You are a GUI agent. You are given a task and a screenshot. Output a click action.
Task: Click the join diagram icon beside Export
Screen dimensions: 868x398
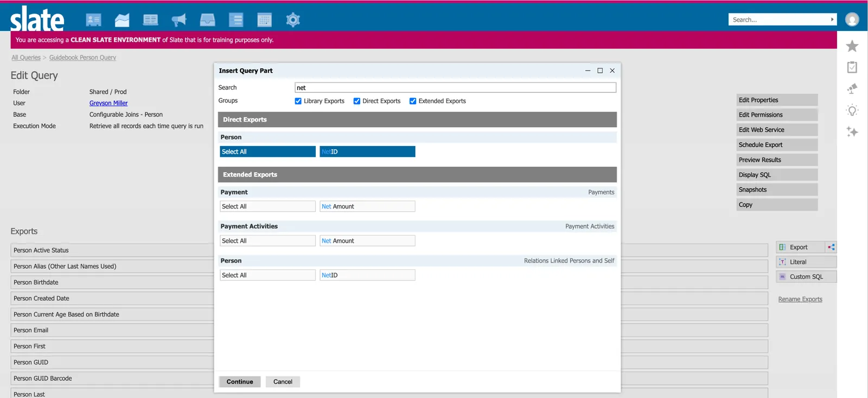(831, 247)
